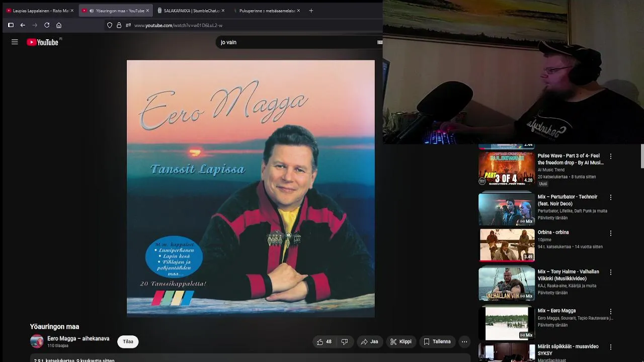Open Eero Magga channel avatar

tap(37, 341)
